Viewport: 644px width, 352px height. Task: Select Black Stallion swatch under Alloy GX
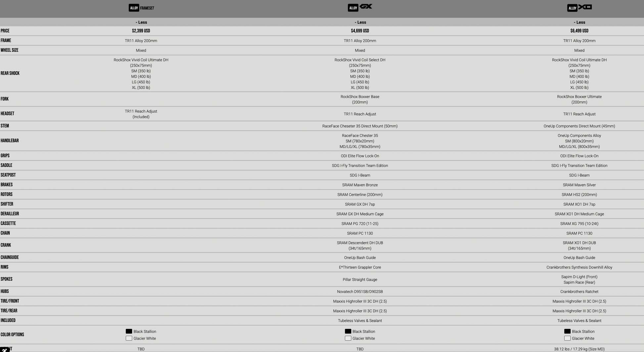point(348,331)
